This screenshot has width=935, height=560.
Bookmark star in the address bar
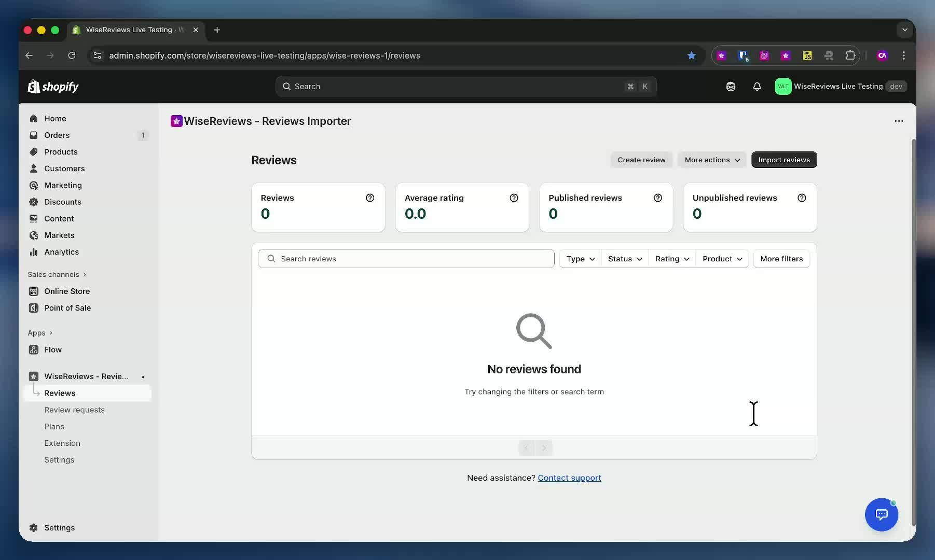click(x=691, y=55)
